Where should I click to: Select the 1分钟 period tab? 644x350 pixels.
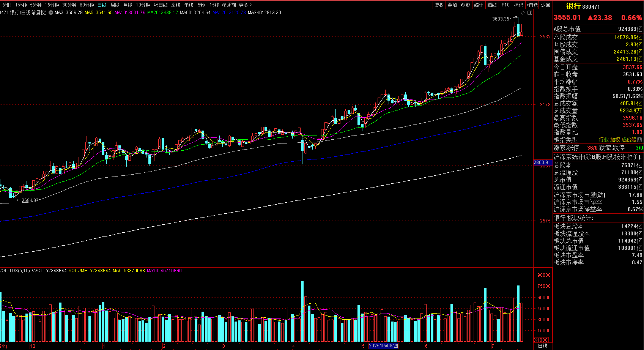point(21,5)
